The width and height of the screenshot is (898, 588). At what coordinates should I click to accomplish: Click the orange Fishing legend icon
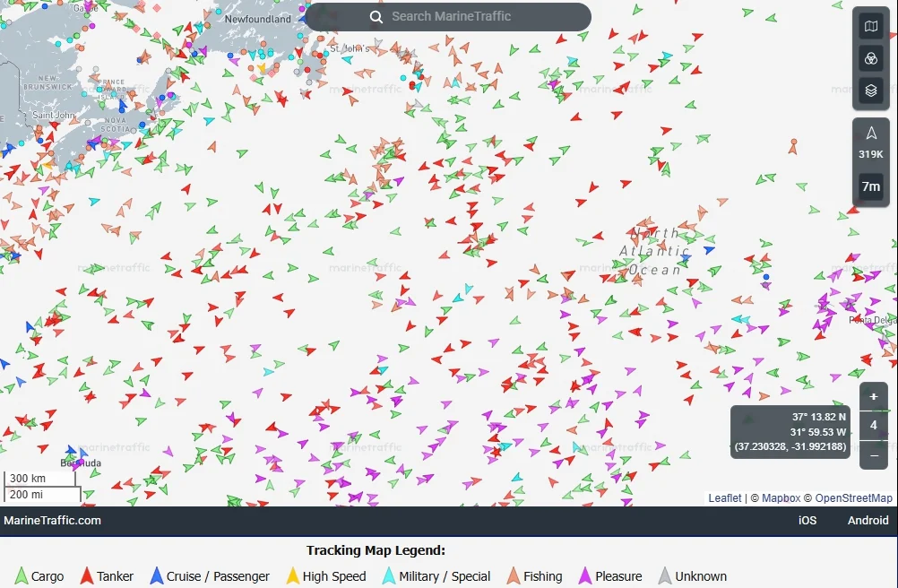[x=514, y=576]
